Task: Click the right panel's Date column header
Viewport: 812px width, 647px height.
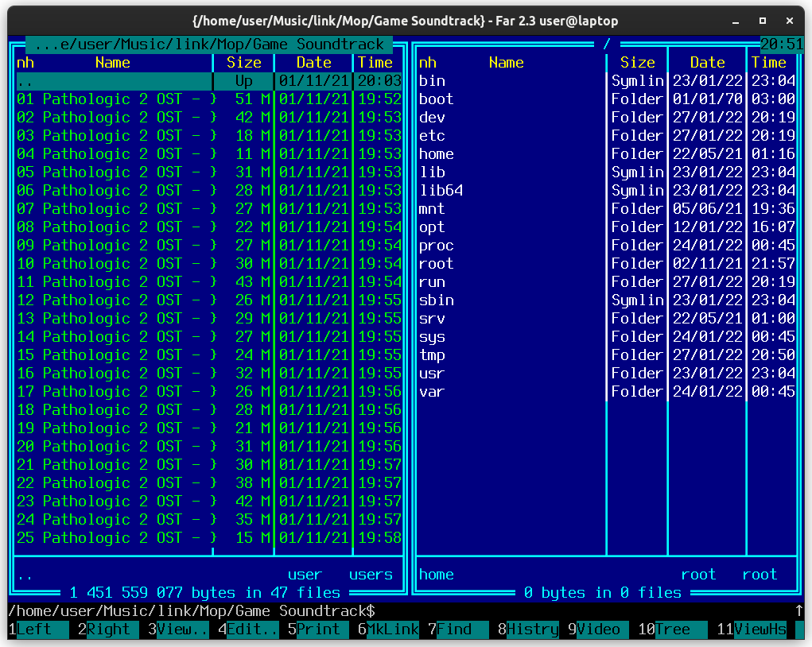Action: [708, 63]
